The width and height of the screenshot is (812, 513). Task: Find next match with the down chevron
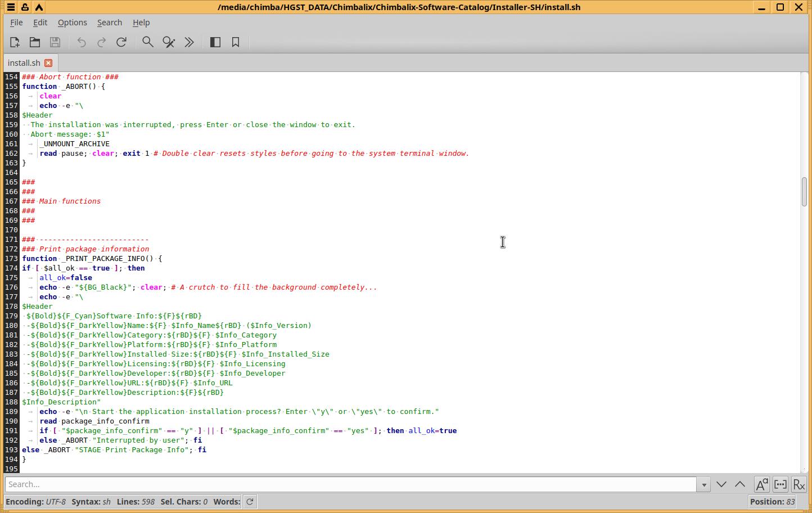tap(721, 484)
